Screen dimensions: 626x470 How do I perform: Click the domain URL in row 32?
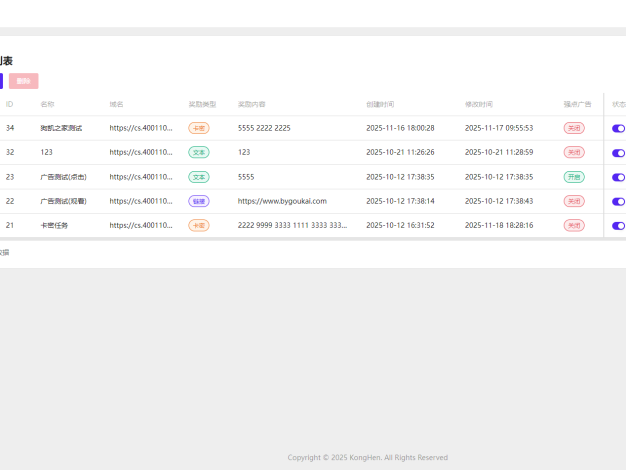(x=141, y=153)
